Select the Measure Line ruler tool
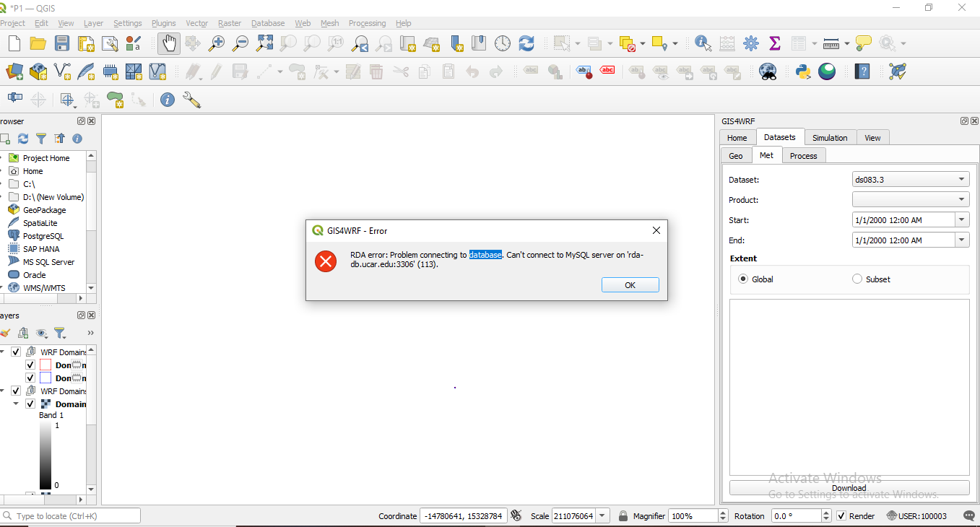Screen dimensions: 980x527 pyautogui.click(x=831, y=43)
